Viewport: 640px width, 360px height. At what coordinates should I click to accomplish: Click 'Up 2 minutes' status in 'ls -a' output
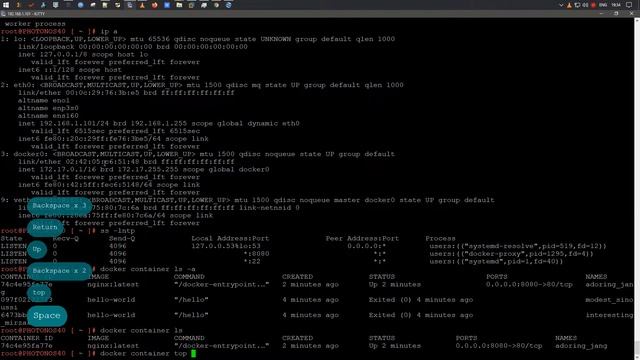(395, 284)
